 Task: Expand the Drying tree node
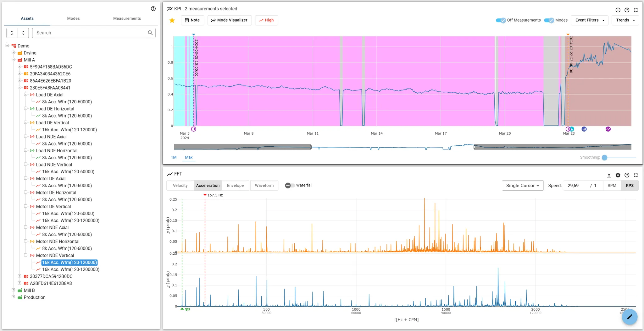13,52
